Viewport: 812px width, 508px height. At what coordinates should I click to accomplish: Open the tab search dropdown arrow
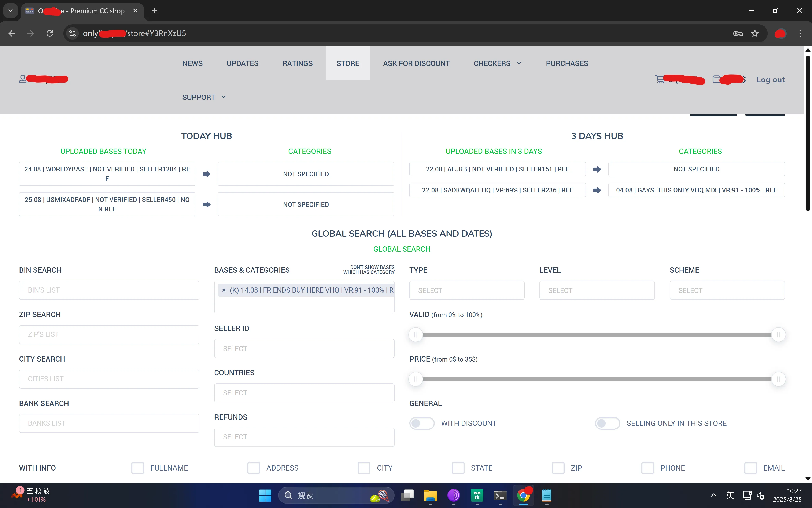tap(11, 11)
